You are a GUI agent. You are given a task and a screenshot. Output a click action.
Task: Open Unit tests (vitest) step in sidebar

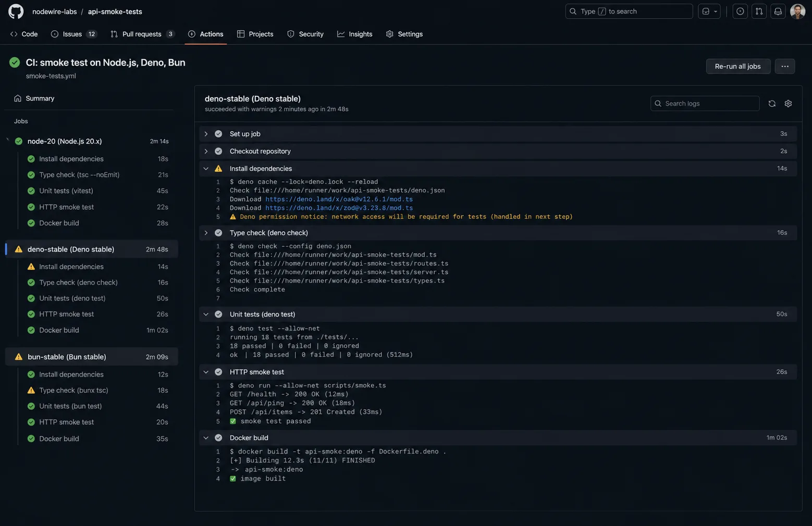(x=98, y=191)
